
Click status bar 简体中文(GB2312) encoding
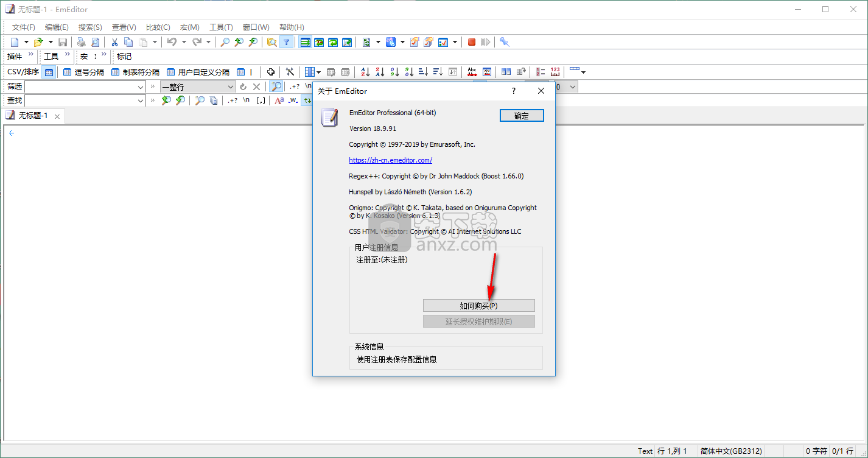point(730,451)
